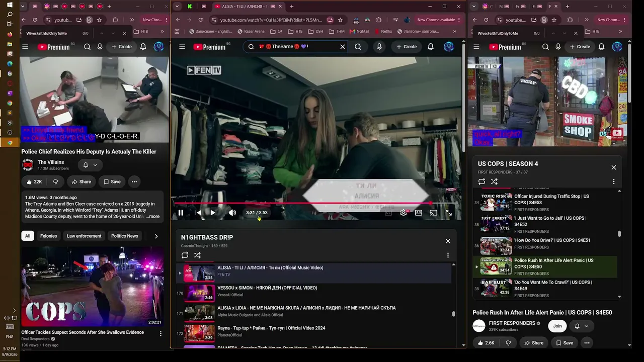Submit search in middle YouTube window
This screenshot has width=644, height=362.
point(358,47)
